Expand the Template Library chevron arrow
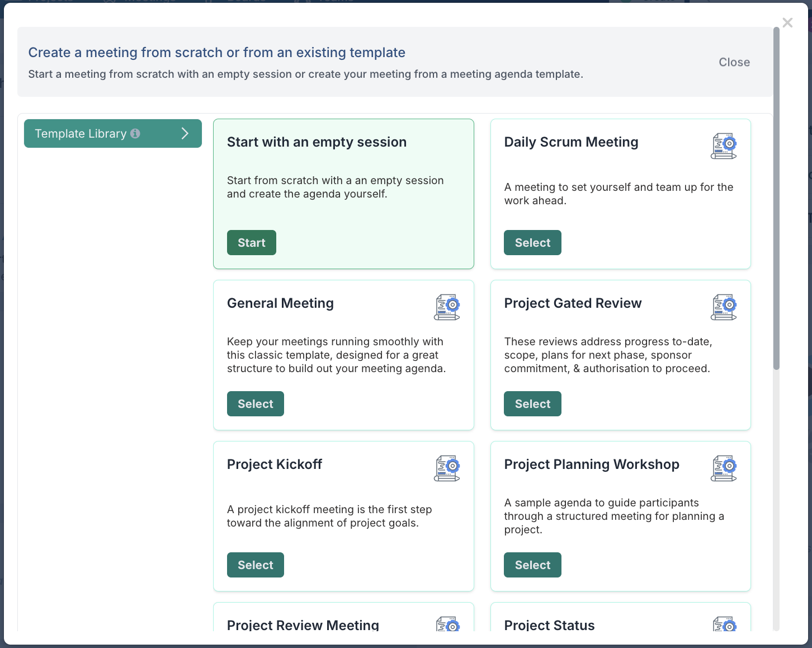 click(185, 134)
